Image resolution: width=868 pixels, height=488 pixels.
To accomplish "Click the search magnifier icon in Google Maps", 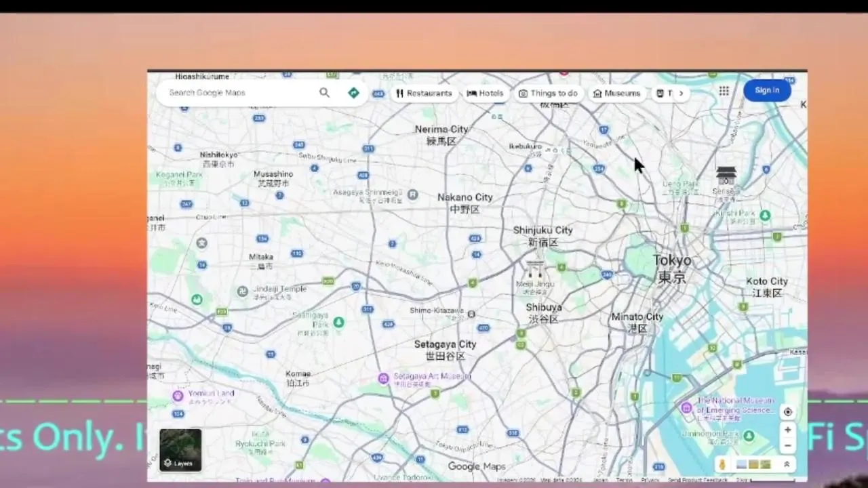I will 324,93.
